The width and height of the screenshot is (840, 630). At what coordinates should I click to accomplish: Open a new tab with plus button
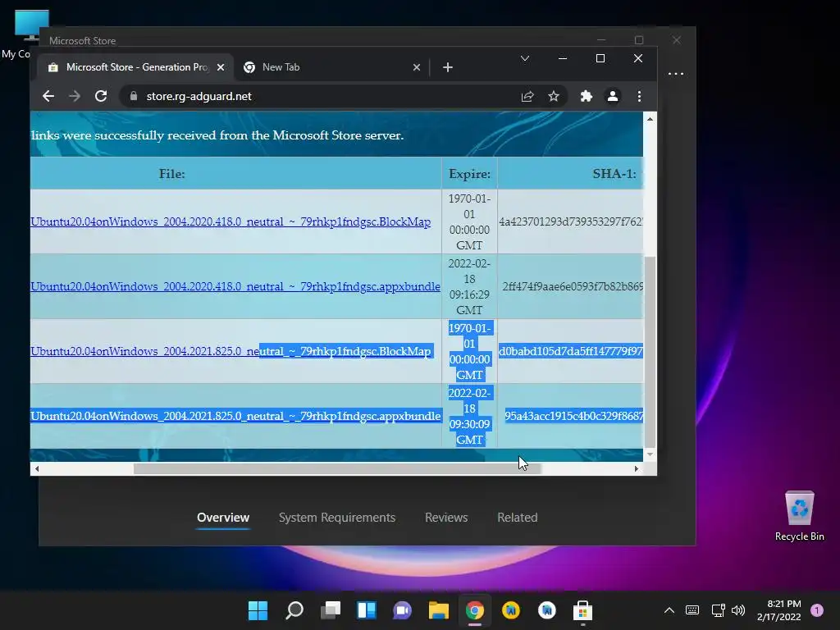tap(448, 67)
